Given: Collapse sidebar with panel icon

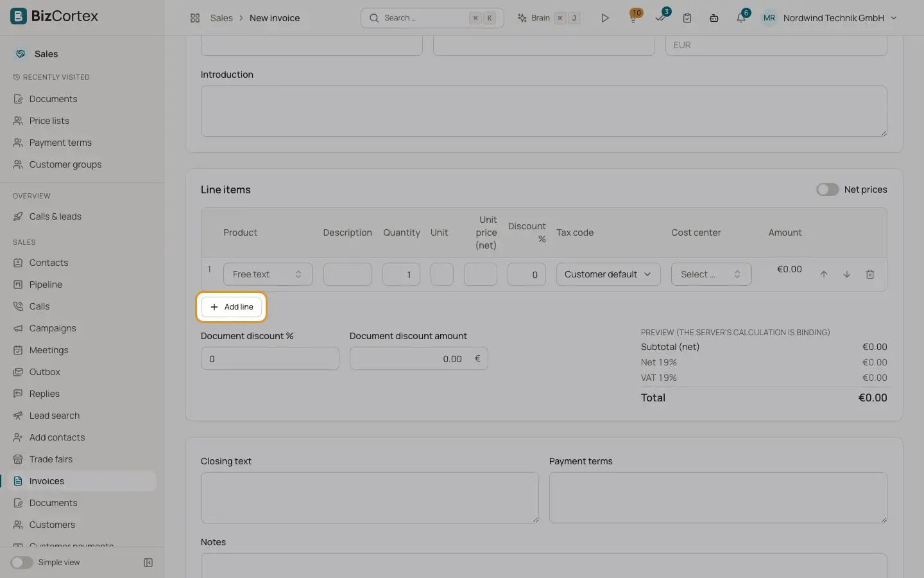Looking at the screenshot, I should click(x=148, y=563).
